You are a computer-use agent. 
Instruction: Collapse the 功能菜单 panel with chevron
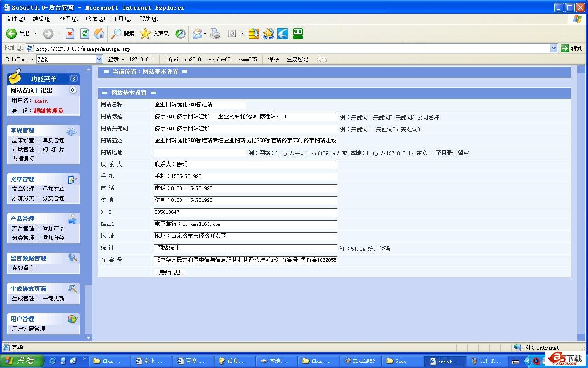pyautogui.click(x=73, y=79)
